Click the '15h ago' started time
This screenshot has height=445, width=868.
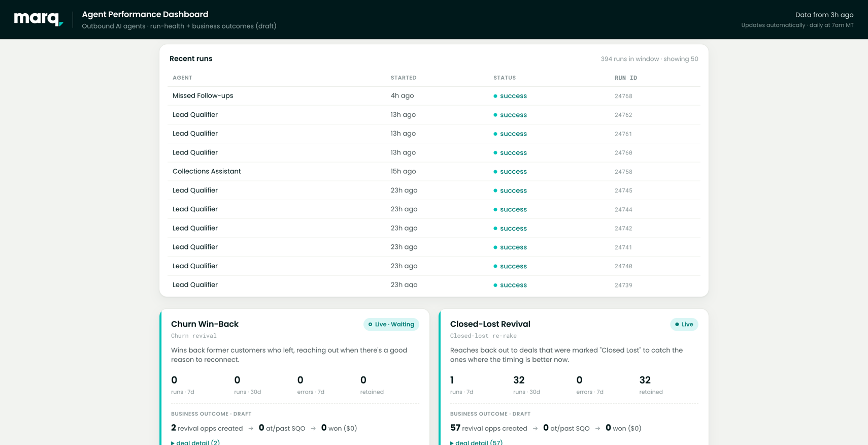(x=403, y=171)
